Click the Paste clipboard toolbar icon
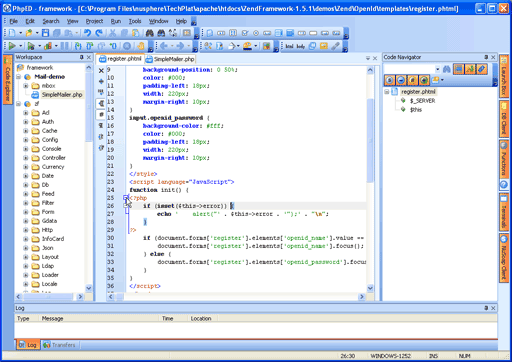Viewport: 512px width, 362px height. click(x=136, y=33)
